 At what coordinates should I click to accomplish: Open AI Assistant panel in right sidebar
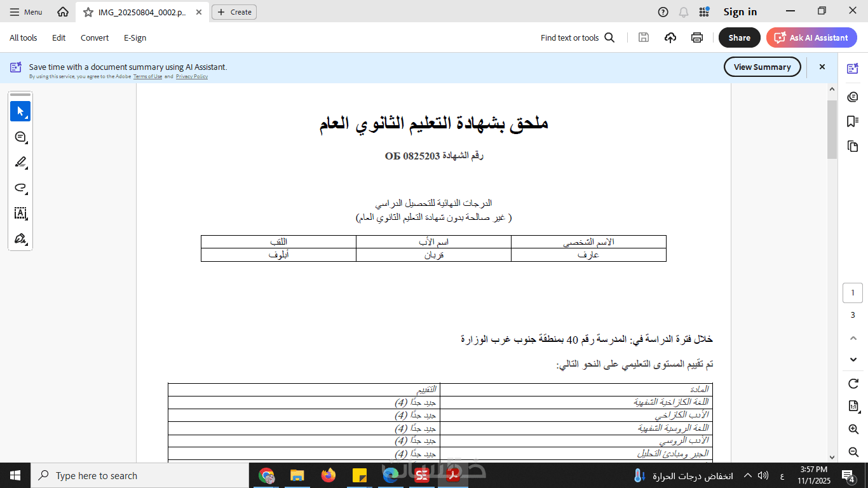(853, 69)
